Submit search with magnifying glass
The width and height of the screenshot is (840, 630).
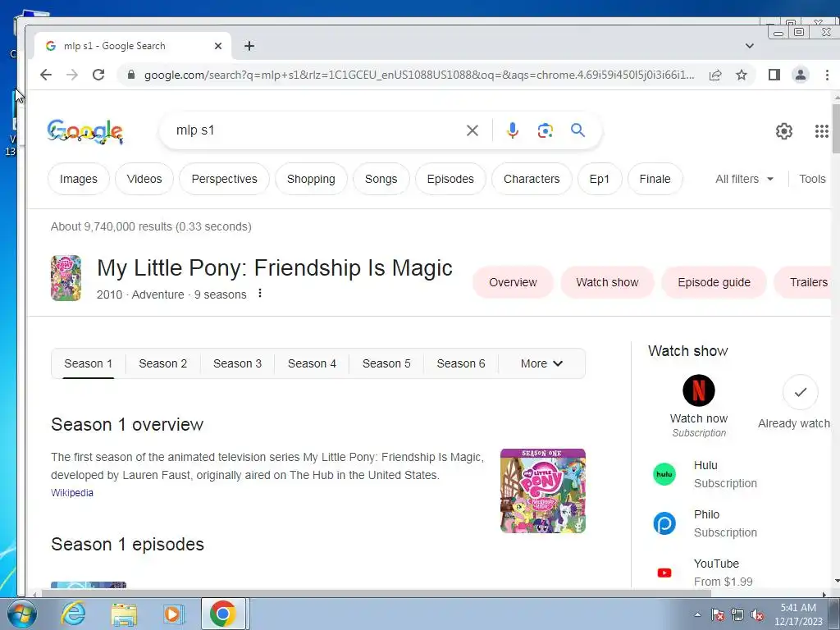(577, 130)
